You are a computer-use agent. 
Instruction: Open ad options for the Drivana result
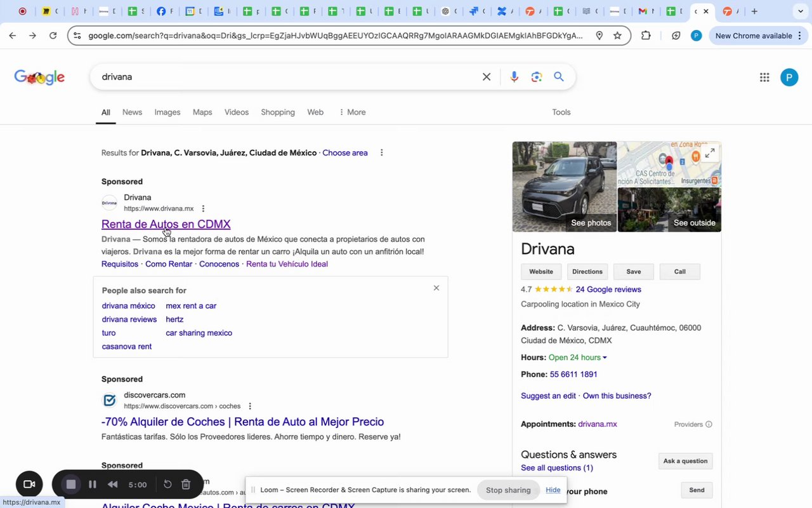(203, 208)
